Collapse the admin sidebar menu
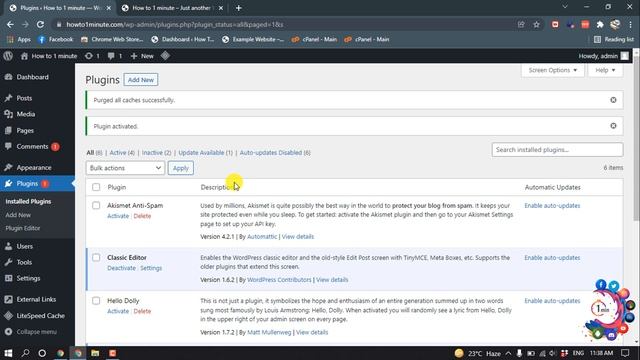The width and height of the screenshot is (640, 360). click(x=36, y=332)
